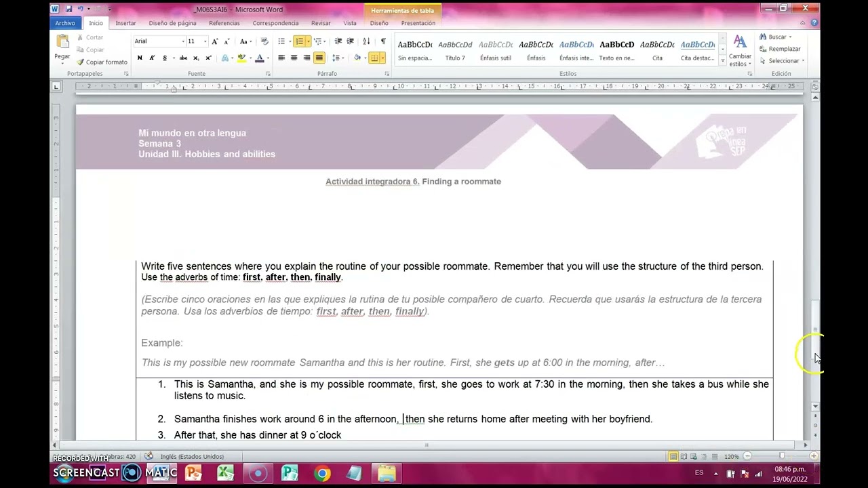Screen dimensions: 868x488
Task: Clear formatting eraser icon
Action: point(264,41)
